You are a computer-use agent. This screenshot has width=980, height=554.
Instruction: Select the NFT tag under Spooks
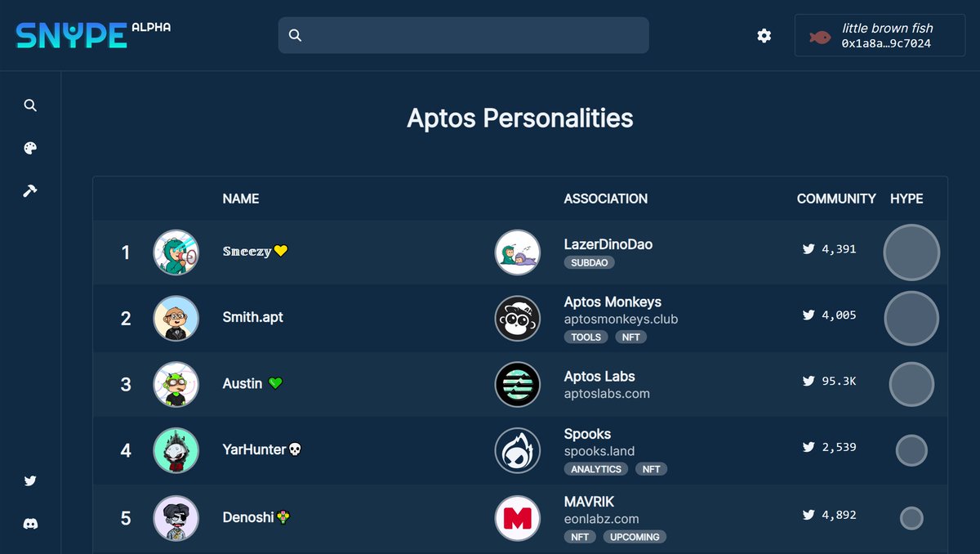pos(651,469)
